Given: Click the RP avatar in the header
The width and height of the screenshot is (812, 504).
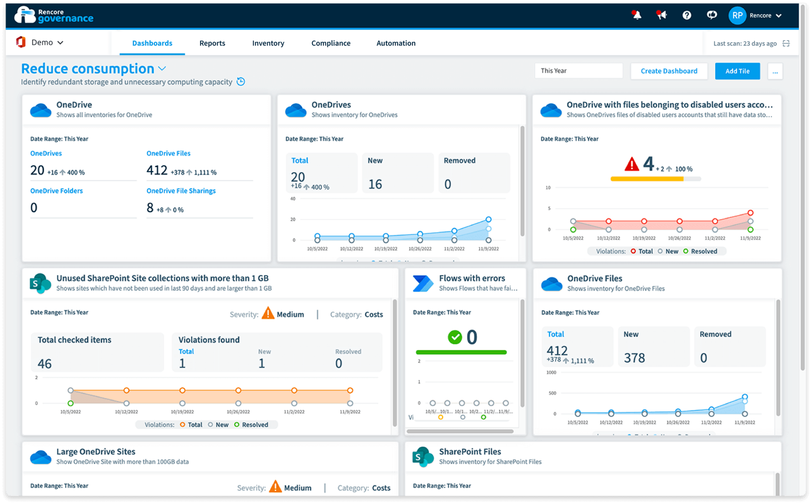Looking at the screenshot, I should click(737, 15).
